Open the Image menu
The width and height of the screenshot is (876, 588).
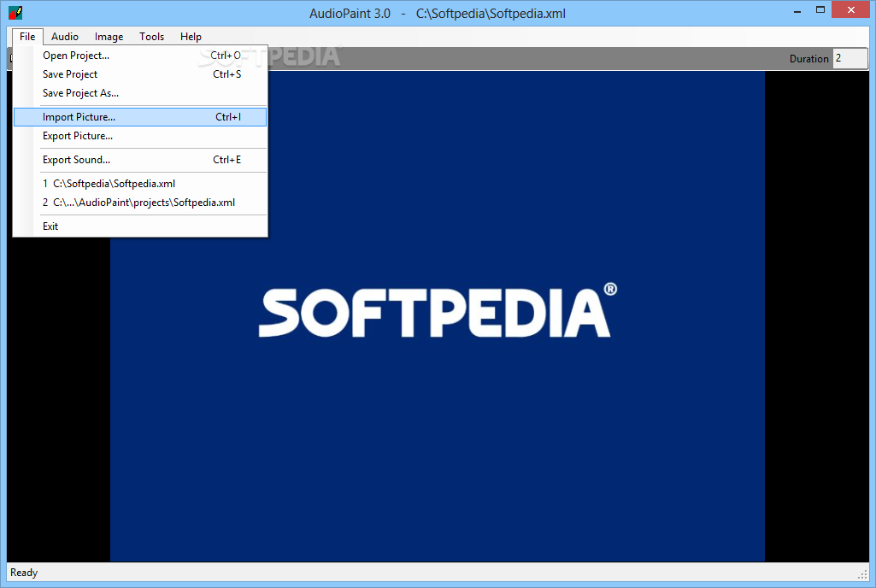pos(109,37)
